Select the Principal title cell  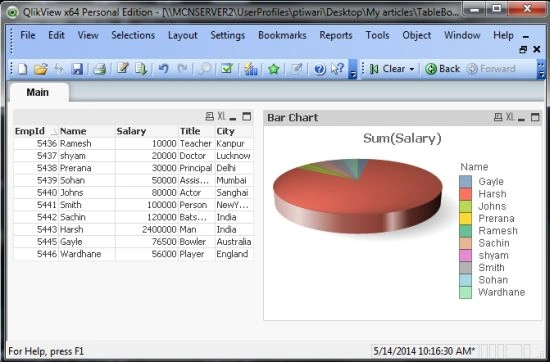[x=196, y=168]
